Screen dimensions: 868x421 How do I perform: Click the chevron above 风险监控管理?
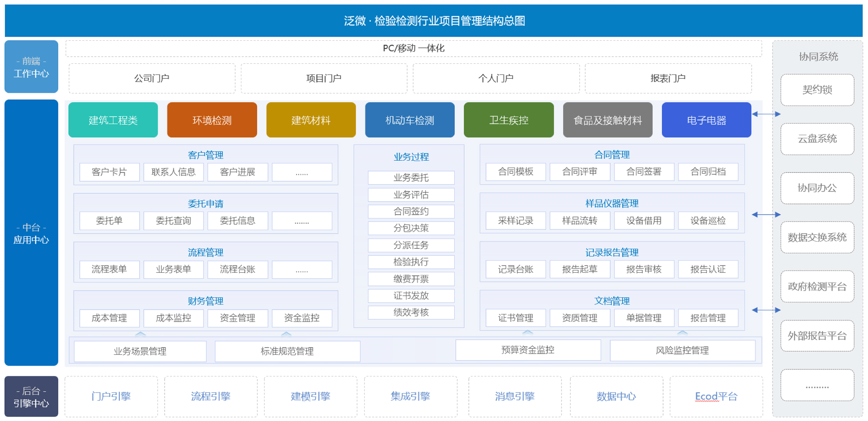pos(682,333)
